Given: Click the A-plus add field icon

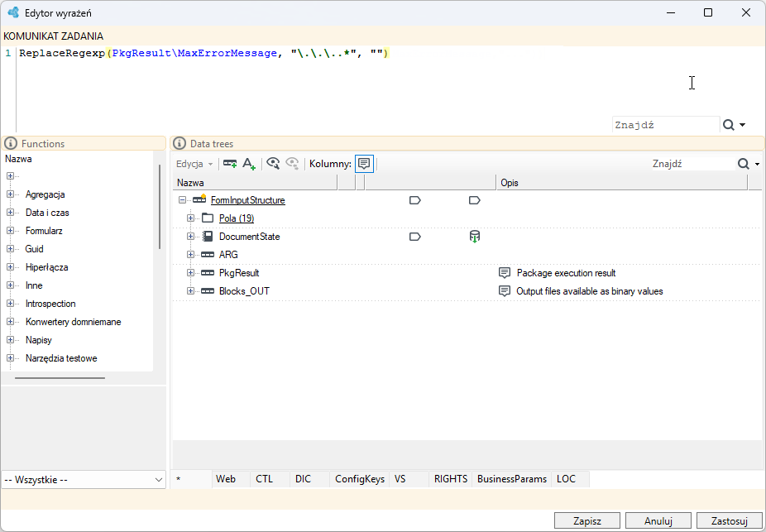Looking at the screenshot, I should pos(249,164).
